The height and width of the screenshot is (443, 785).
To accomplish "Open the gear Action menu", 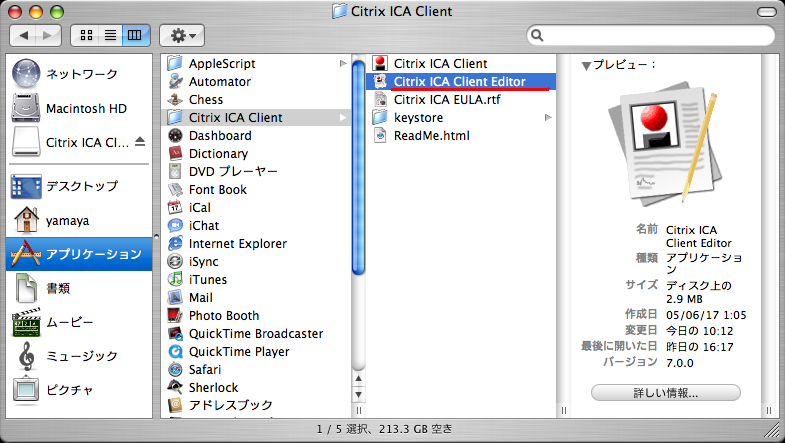I will pyautogui.click(x=182, y=35).
